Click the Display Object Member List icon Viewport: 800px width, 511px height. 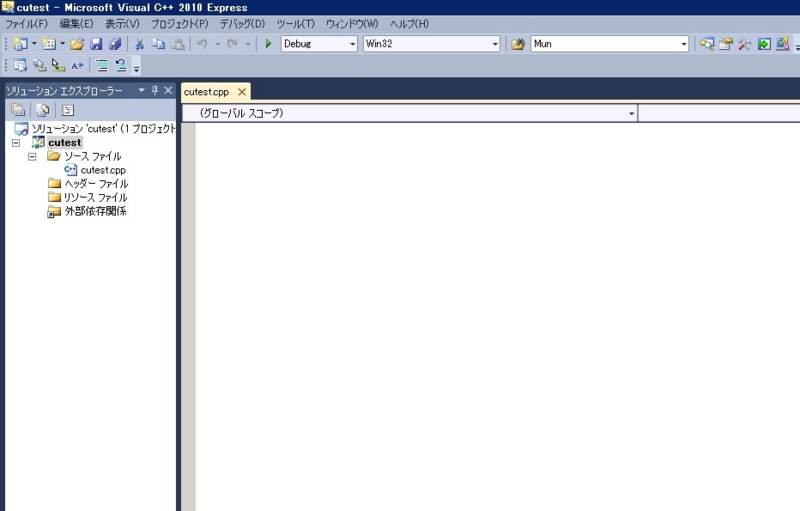[20, 65]
